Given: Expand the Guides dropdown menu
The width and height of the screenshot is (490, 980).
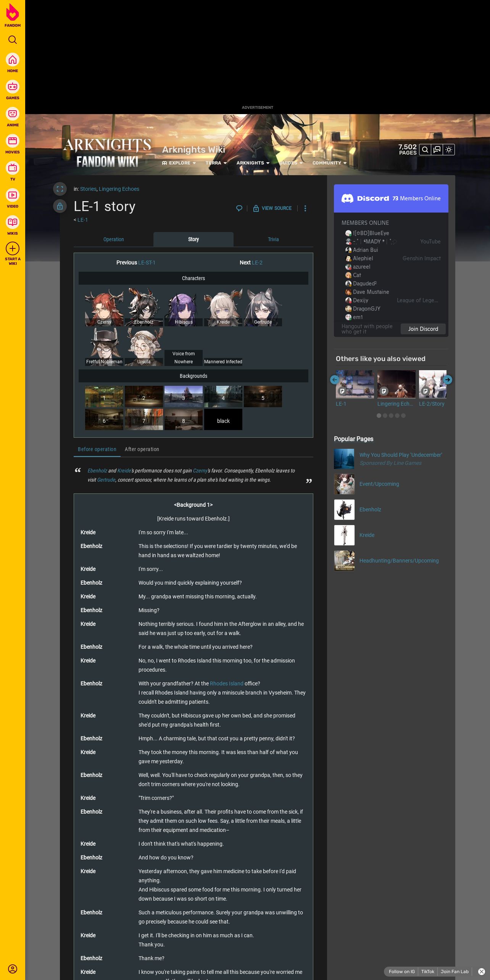Looking at the screenshot, I should click(x=291, y=163).
